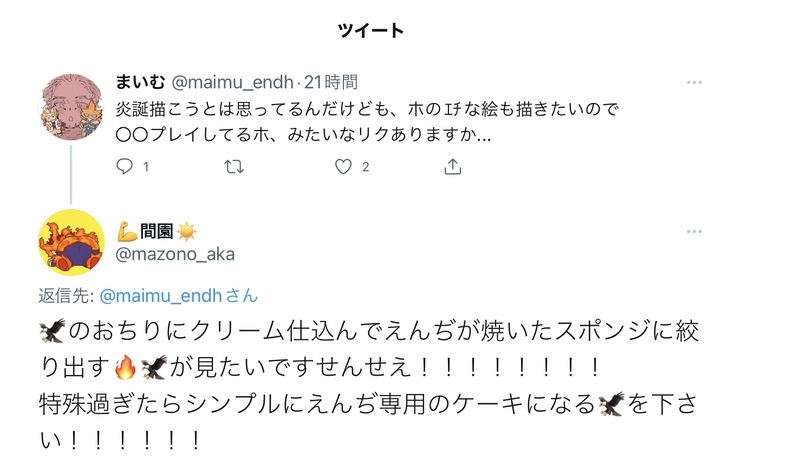Click the reply speech bubble icon
The image size is (799, 471).
coord(125,167)
